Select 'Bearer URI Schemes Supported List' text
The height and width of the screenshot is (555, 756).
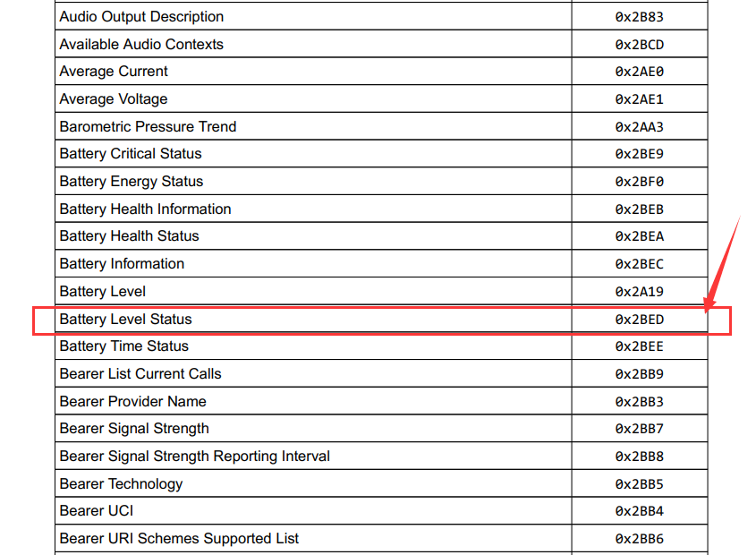179,538
